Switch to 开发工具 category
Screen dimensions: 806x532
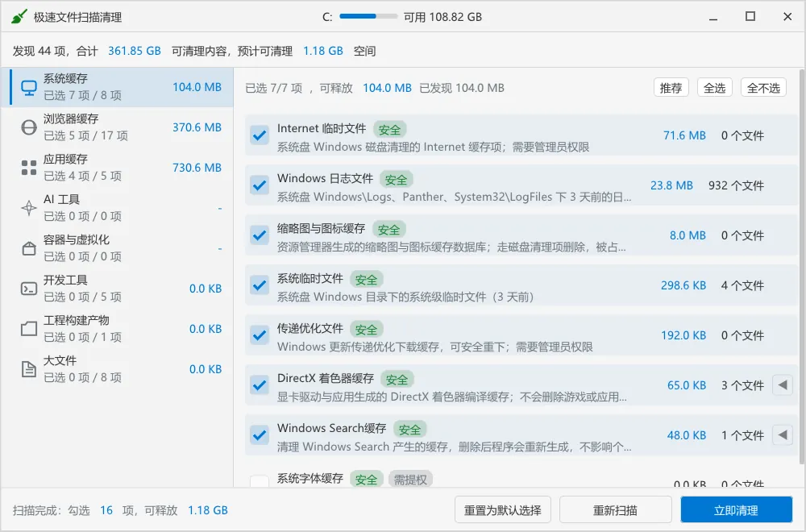tap(117, 289)
